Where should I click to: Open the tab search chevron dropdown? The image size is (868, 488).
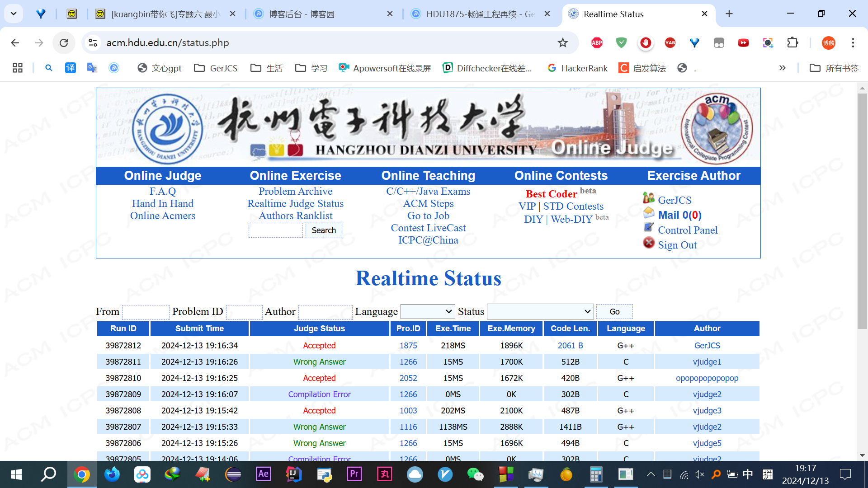click(14, 14)
